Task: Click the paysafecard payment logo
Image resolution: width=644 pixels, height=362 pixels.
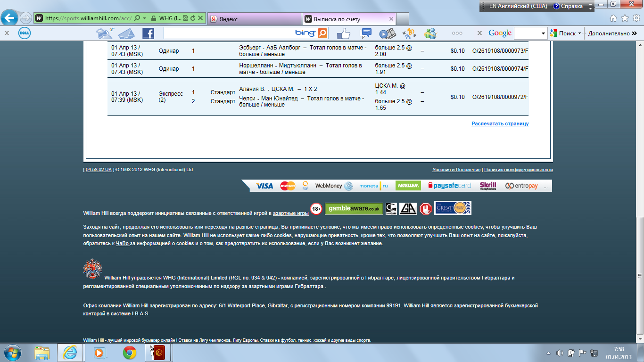Action: [x=449, y=186]
